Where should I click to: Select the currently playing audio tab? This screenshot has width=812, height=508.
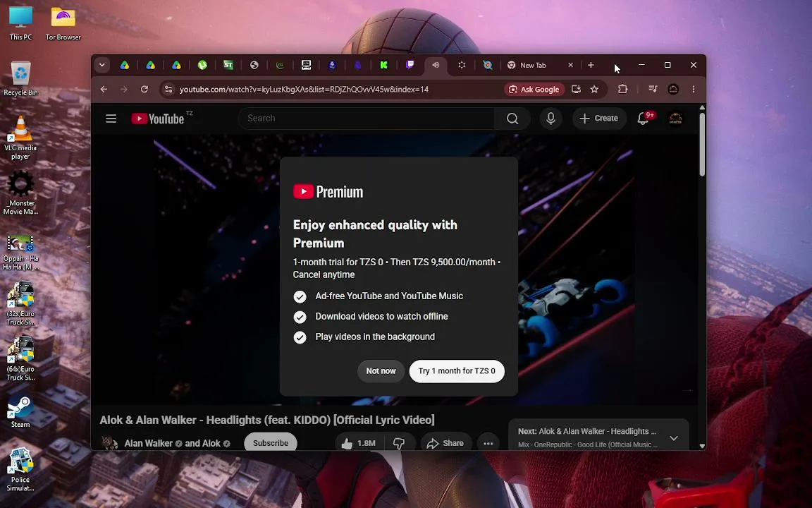[436, 65]
